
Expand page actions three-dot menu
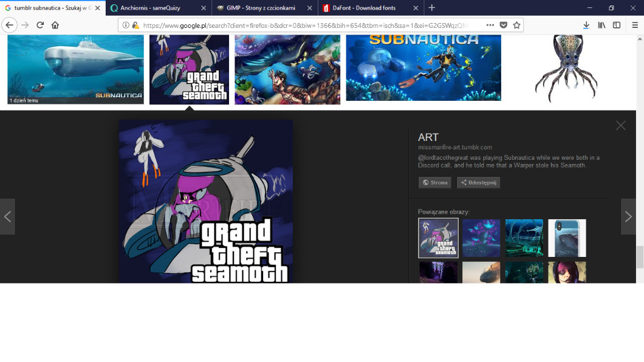point(490,25)
